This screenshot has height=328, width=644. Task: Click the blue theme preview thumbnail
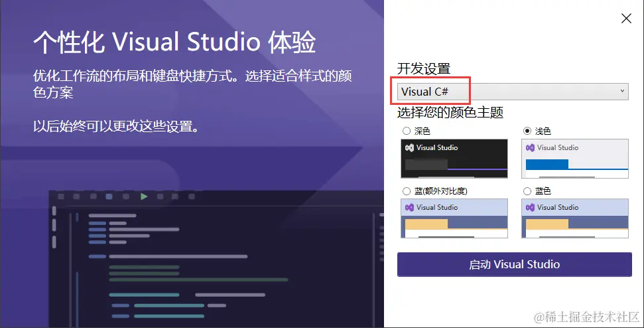click(x=575, y=218)
